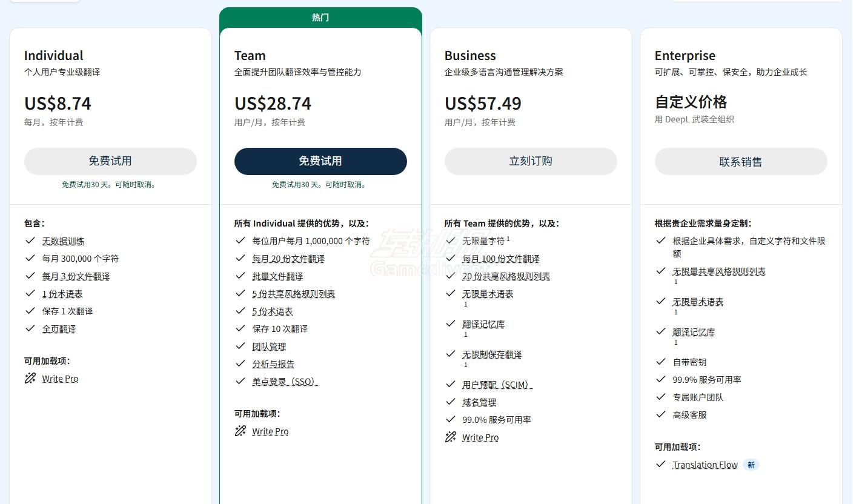Click the Write Pro wand icon under Business
Screen dimensions: 862x504
coord(450,437)
